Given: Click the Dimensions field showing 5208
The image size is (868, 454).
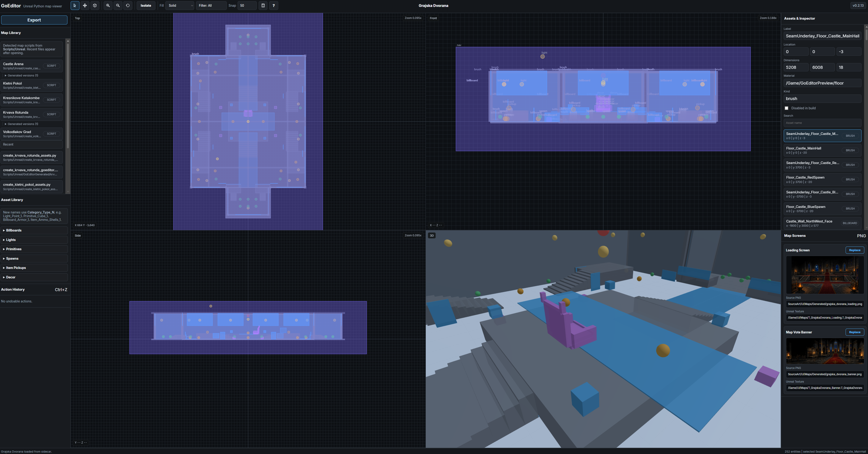Looking at the screenshot, I should [x=796, y=67].
